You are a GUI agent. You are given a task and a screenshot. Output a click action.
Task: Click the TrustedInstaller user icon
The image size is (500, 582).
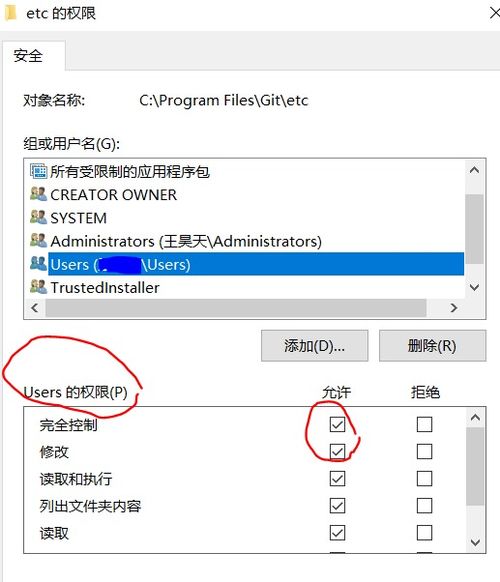pyautogui.click(x=38, y=287)
